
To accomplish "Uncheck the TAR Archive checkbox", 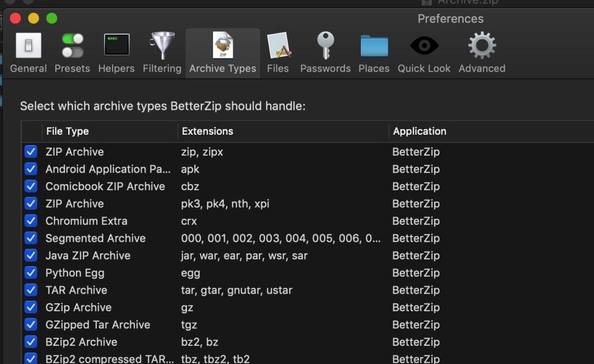I will 31,290.
